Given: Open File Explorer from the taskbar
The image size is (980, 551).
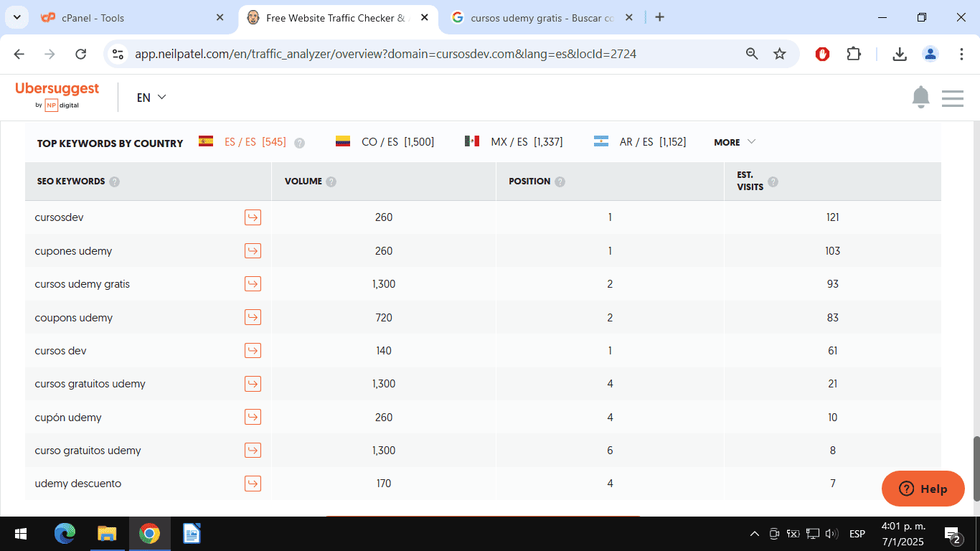Looking at the screenshot, I should click(x=107, y=534).
